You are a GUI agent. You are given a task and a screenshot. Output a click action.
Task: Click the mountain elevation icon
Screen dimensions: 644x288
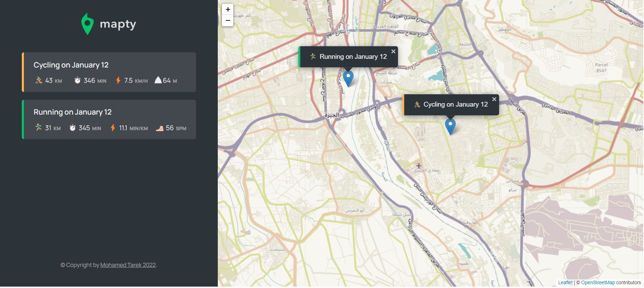click(158, 80)
